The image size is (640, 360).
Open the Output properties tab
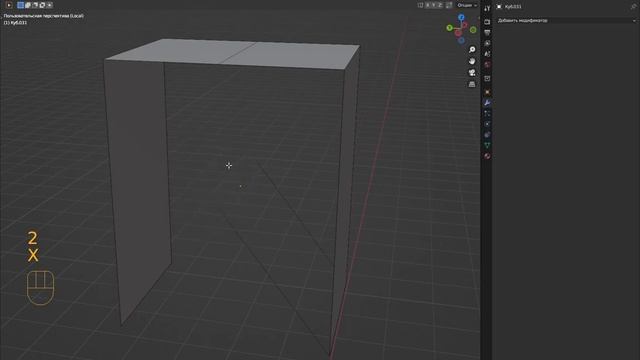tap(487, 32)
